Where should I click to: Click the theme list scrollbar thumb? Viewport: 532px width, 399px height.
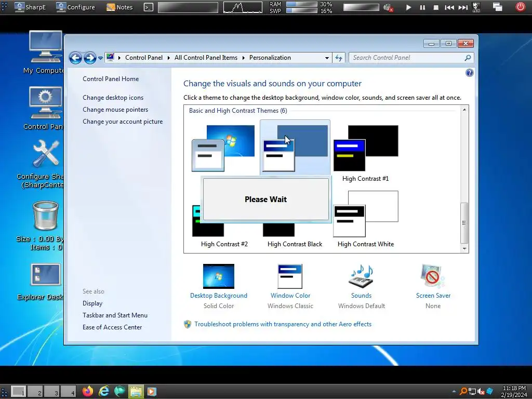click(x=464, y=223)
